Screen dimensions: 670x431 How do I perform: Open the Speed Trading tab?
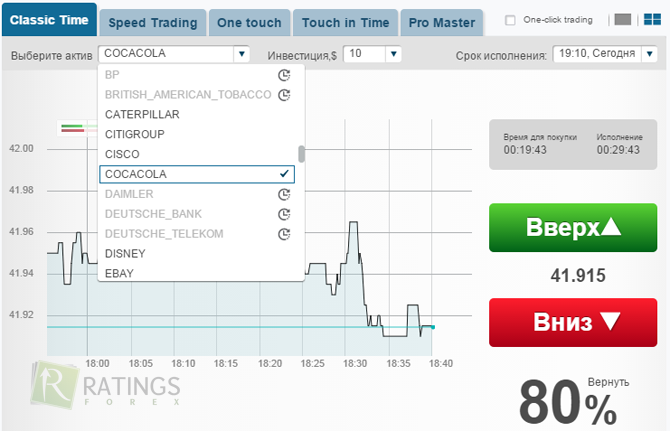(x=153, y=23)
